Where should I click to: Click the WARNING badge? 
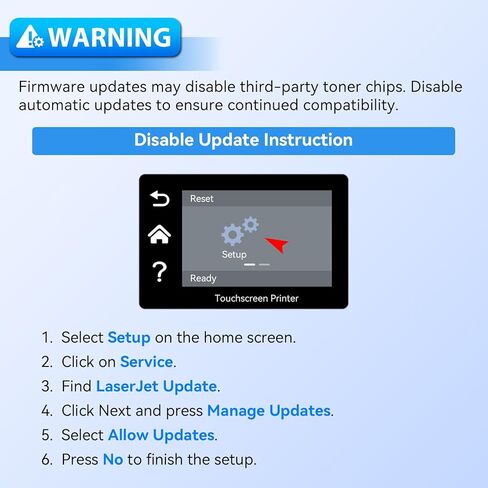point(96,37)
